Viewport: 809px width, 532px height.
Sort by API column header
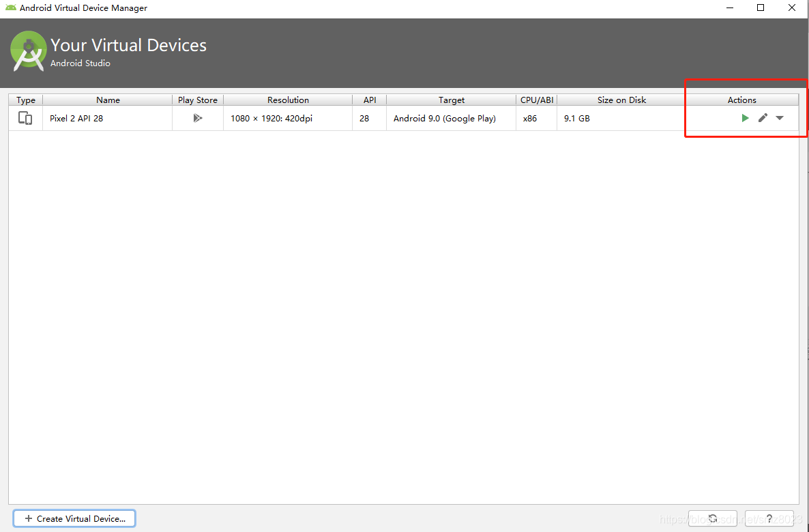370,100
